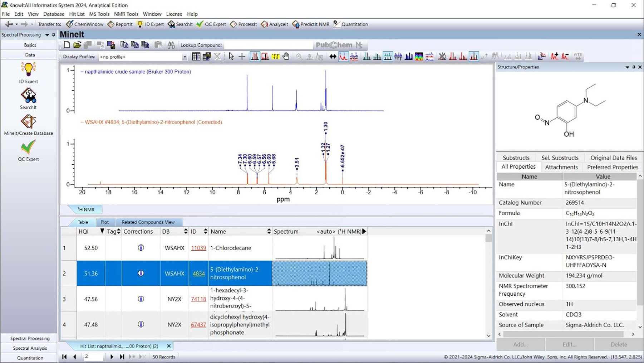The height and width of the screenshot is (363, 644).
Task: Go to next record in hit list
Action: click(112, 357)
